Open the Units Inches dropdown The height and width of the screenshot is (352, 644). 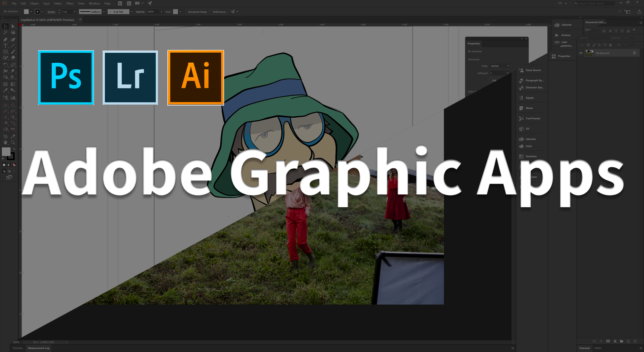click(500, 66)
